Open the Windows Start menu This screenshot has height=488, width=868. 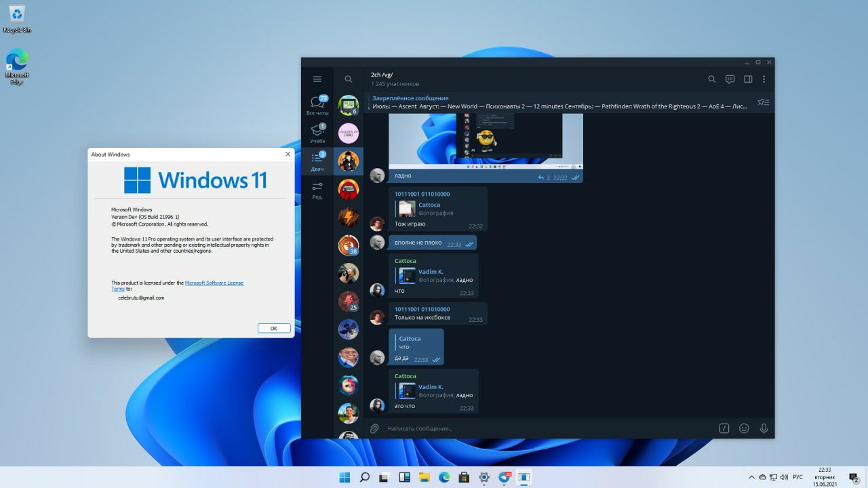pyautogui.click(x=344, y=477)
